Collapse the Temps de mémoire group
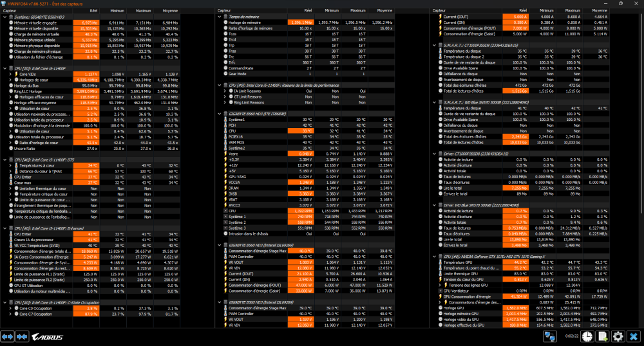 220,17
